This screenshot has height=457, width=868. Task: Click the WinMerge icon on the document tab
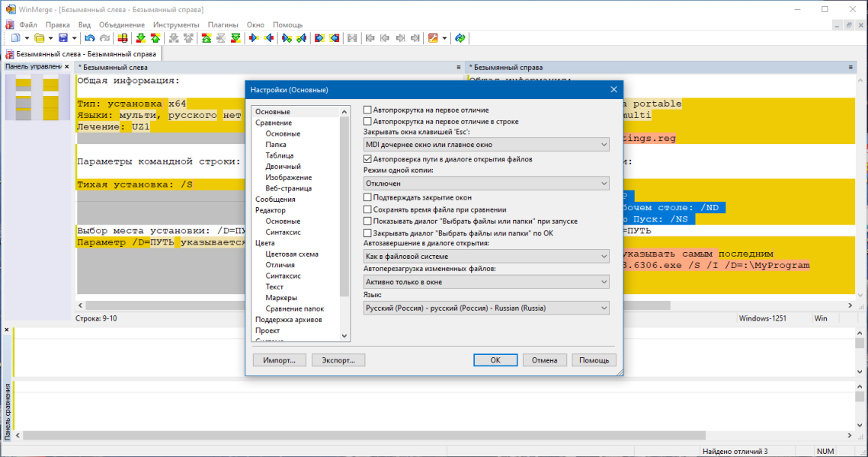[x=9, y=54]
